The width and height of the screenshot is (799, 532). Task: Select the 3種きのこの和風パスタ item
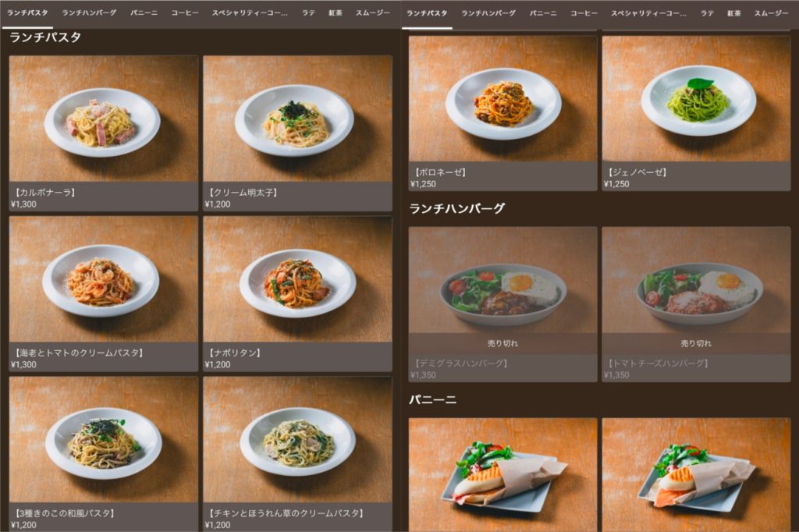104,454
